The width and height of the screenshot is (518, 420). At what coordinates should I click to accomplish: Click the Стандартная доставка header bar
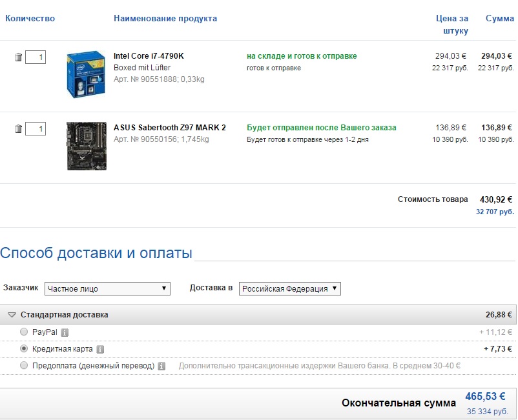tap(258, 315)
